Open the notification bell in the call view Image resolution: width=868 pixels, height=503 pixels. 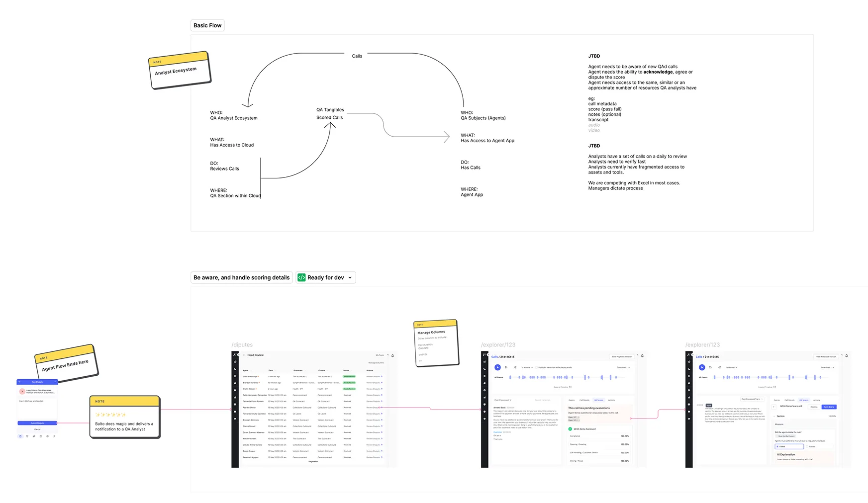point(642,356)
